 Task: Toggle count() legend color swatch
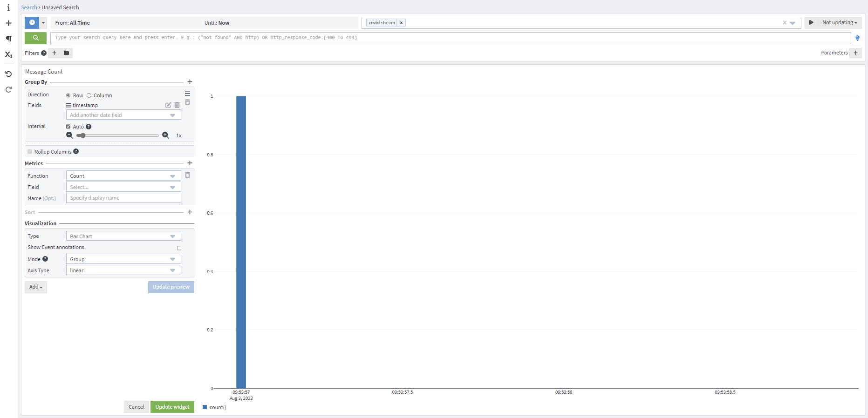pyautogui.click(x=205, y=407)
